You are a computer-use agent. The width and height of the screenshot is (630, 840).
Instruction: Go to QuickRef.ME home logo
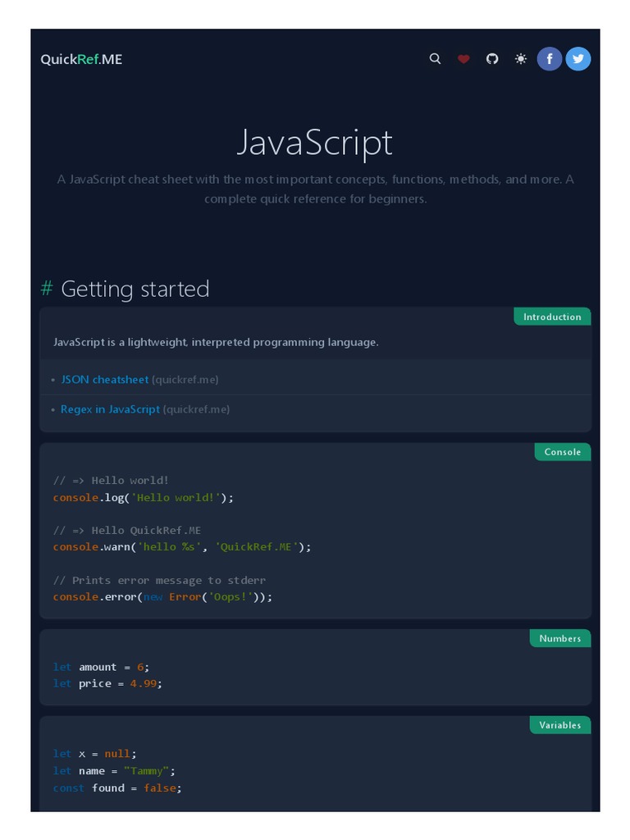(x=81, y=59)
